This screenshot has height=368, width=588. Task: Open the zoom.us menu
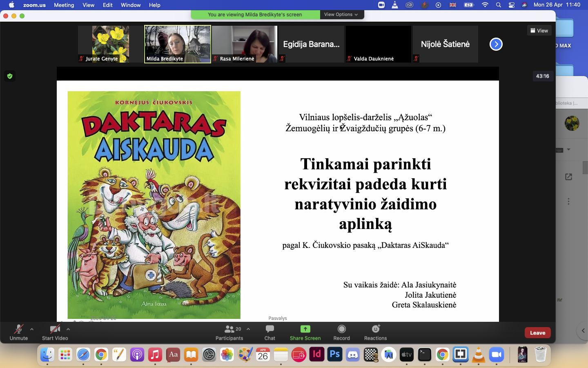tap(34, 5)
